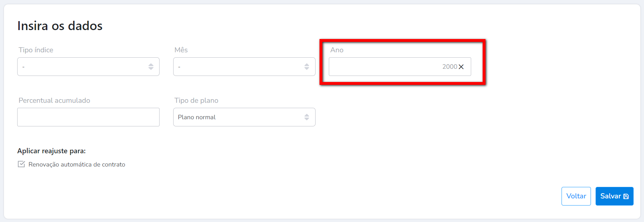This screenshot has height=222, width=644.
Task: Click the Ano field showing 2000
Action: click(387, 67)
